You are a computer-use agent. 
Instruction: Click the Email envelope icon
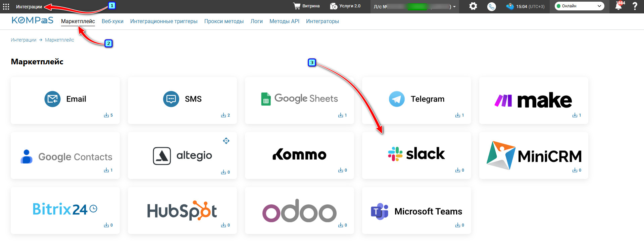click(x=52, y=99)
